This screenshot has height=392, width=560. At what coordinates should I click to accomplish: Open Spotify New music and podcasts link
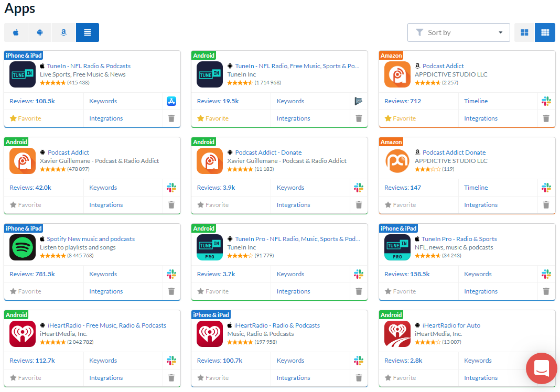(91, 239)
